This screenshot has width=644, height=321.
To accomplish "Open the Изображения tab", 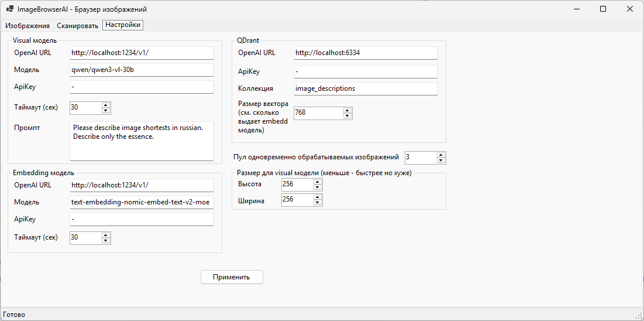I will tap(27, 26).
